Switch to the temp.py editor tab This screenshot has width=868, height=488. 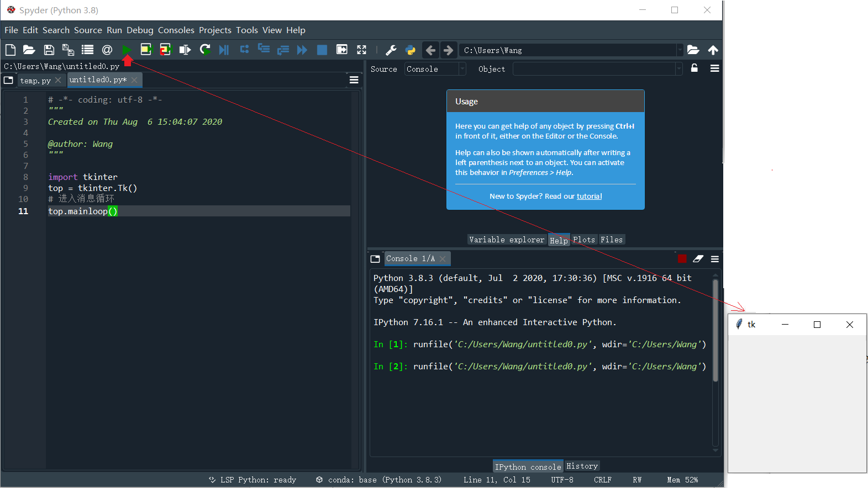[35, 81]
